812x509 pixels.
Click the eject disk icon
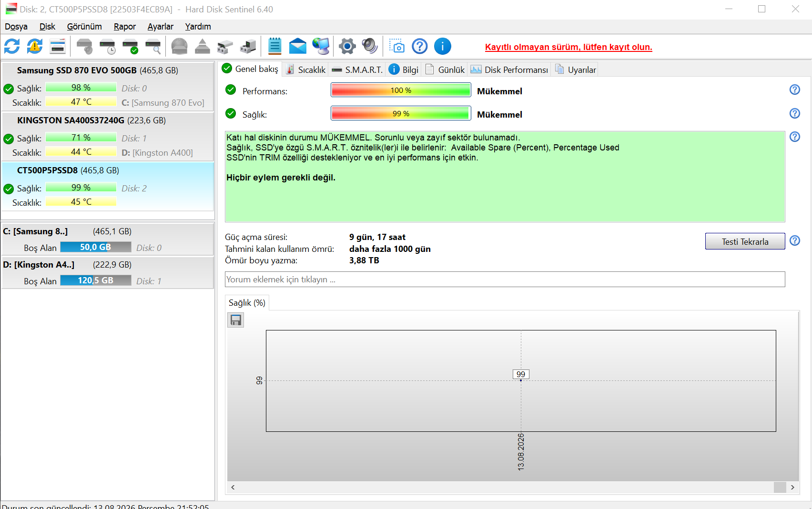click(x=203, y=46)
